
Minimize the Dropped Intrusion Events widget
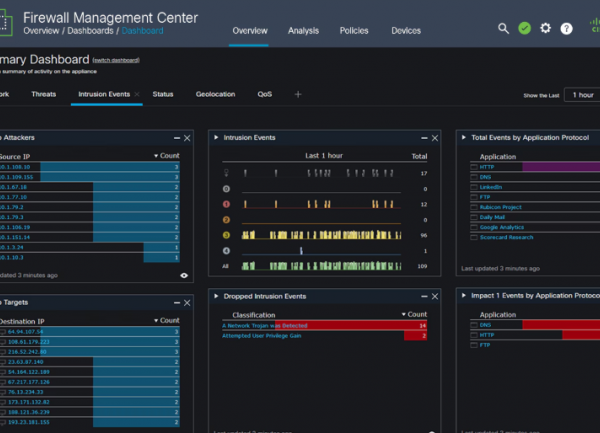click(x=424, y=296)
